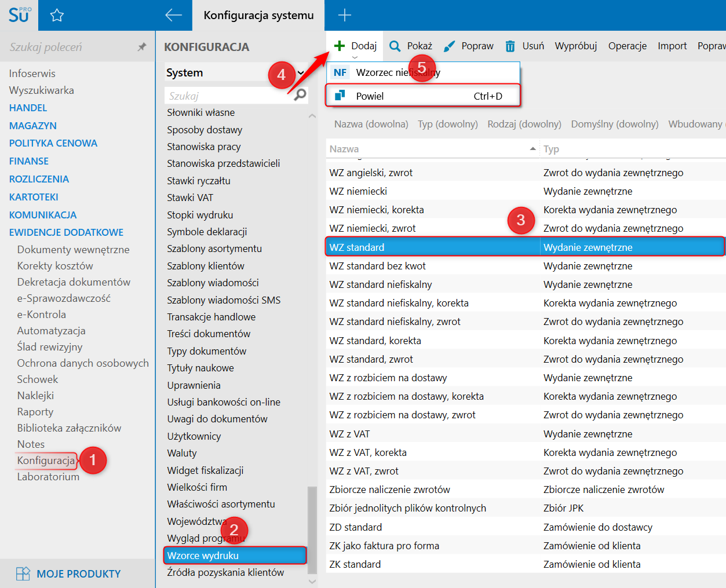This screenshot has width=726, height=588.
Task: Click the NF icon of Wzorzec niefiskalny
Action: (x=340, y=72)
